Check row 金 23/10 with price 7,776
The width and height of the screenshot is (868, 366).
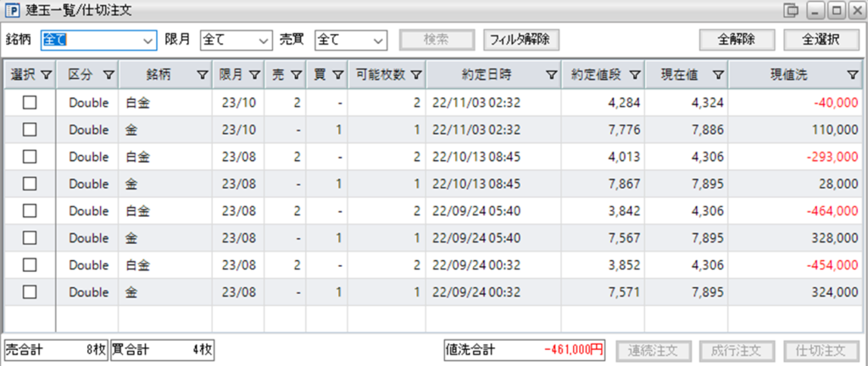point(30,130)
